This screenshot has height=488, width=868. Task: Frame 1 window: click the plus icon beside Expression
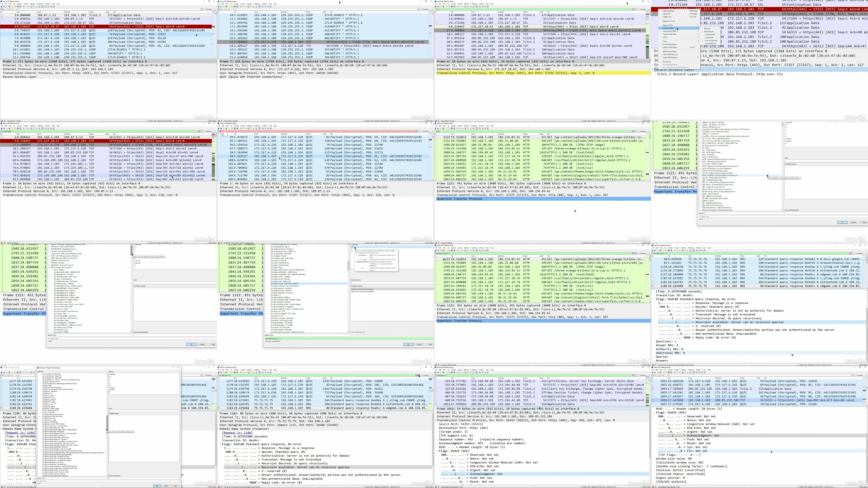216,9
